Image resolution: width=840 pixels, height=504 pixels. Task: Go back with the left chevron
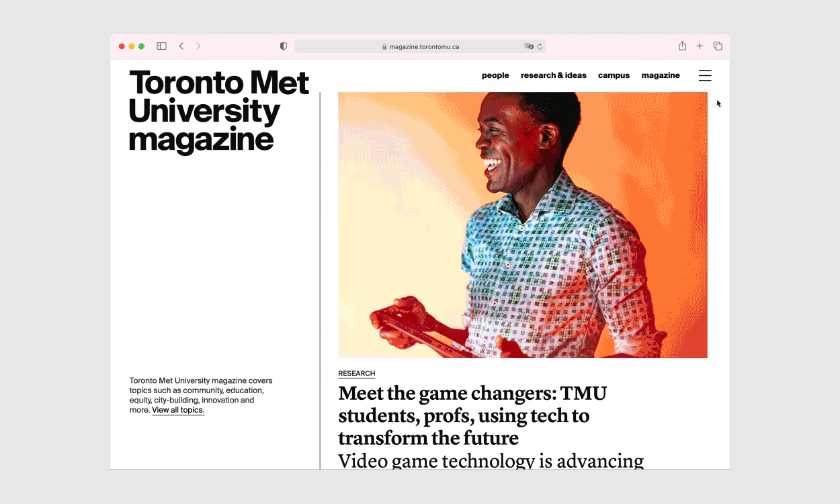click(181, 46)
